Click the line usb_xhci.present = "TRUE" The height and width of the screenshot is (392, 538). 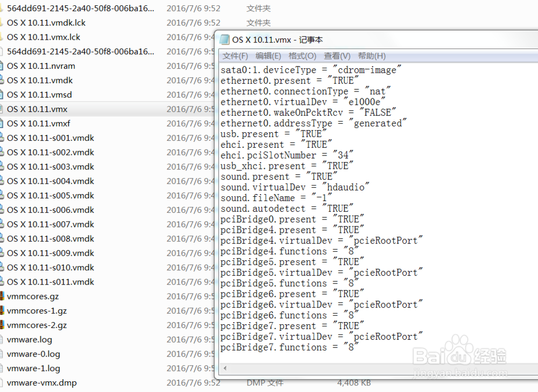[287, 166]
